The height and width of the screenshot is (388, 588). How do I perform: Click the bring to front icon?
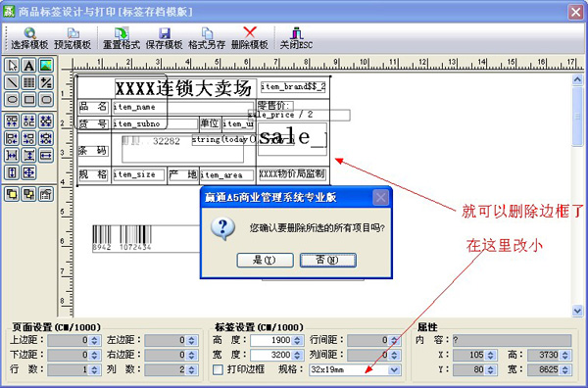click(x=12, y=194)
